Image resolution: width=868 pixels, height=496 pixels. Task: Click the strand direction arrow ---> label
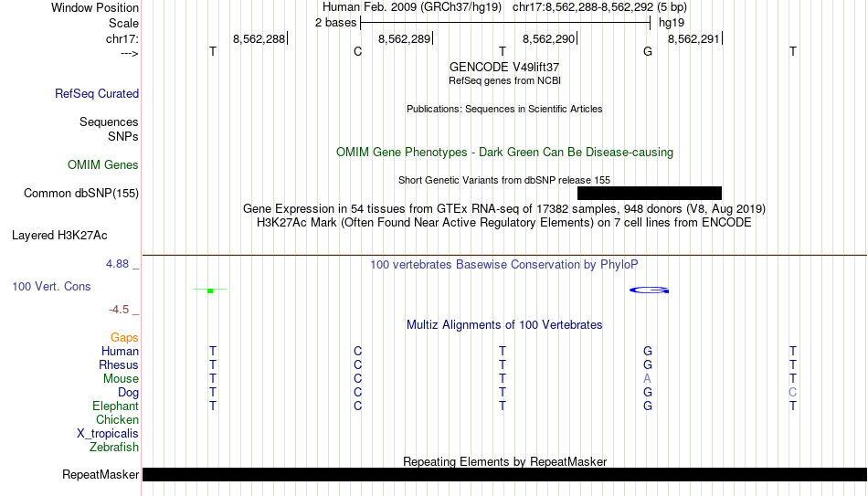pos(130,54)
